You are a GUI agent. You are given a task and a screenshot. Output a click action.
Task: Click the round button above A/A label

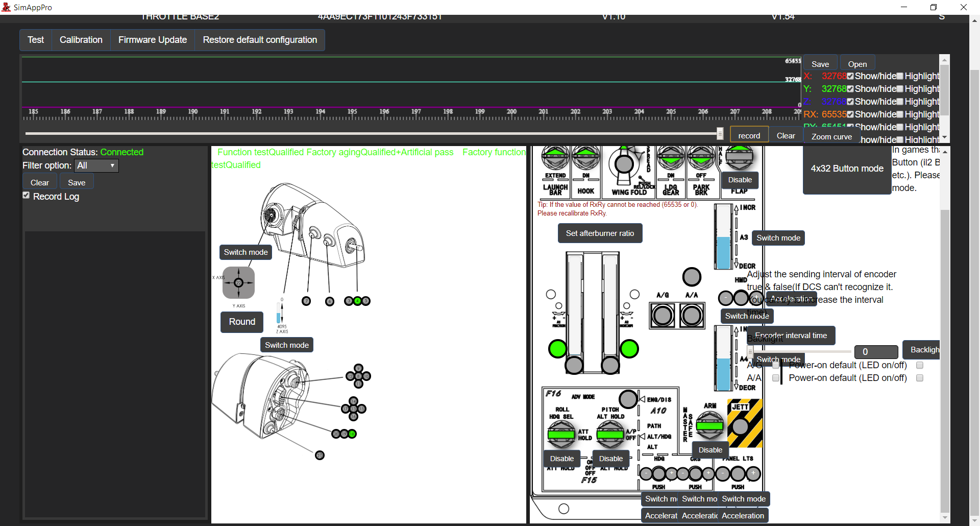[692, 277]
